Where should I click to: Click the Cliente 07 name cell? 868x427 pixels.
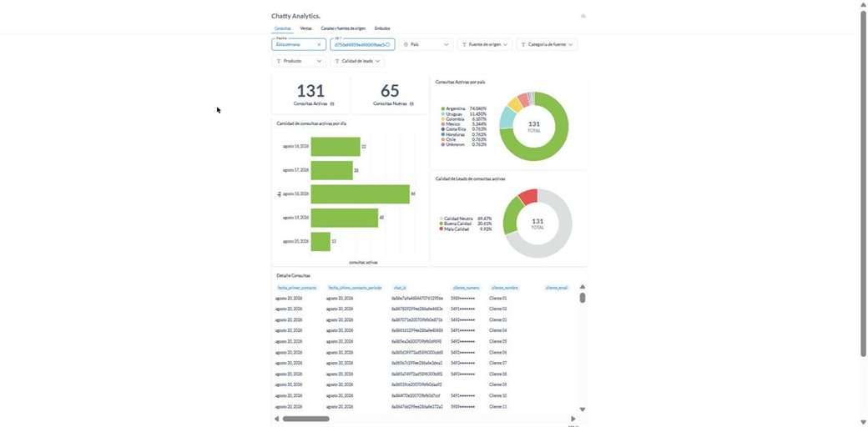pyautogui.click(x=498, y=364)
